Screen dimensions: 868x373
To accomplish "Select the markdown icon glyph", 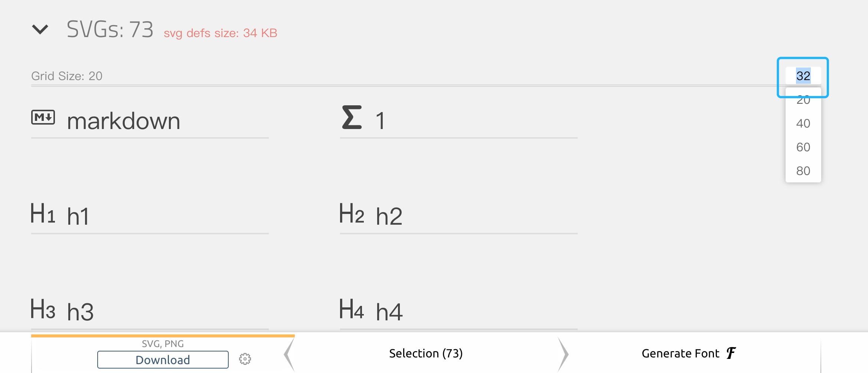I will [43, 118].
